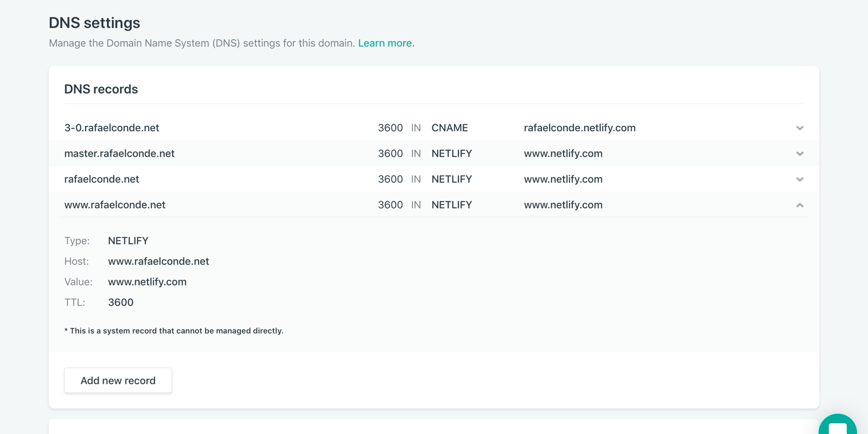The height and width of the screenshot is (434, 868).
Task: Expand the rafaelconde.net apex record chevron
Action: pos(799,180)
